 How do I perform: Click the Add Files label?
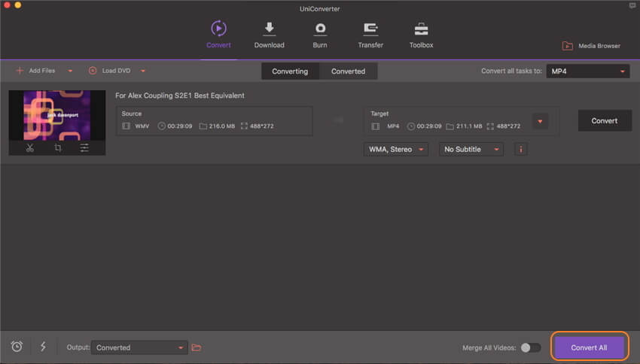pos(41,71)
